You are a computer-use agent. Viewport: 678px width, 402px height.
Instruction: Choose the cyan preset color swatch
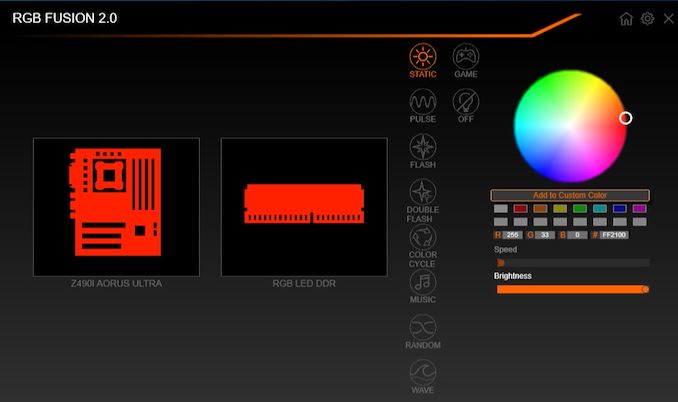pos(600,209)
